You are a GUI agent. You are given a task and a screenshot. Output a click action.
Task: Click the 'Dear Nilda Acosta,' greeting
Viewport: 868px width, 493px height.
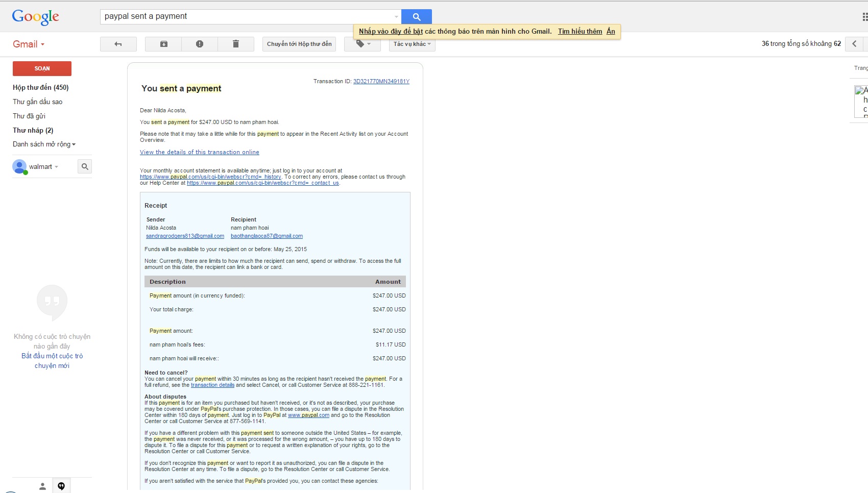click(x=163, y=110)
